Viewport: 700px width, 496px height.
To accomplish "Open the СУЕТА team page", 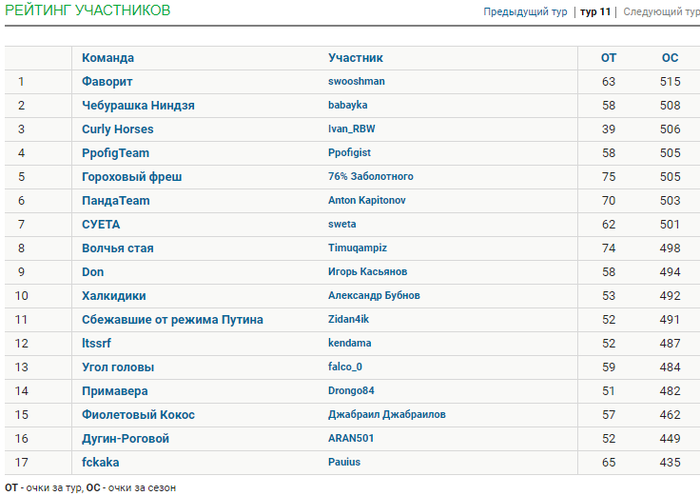I will (101, 225).
